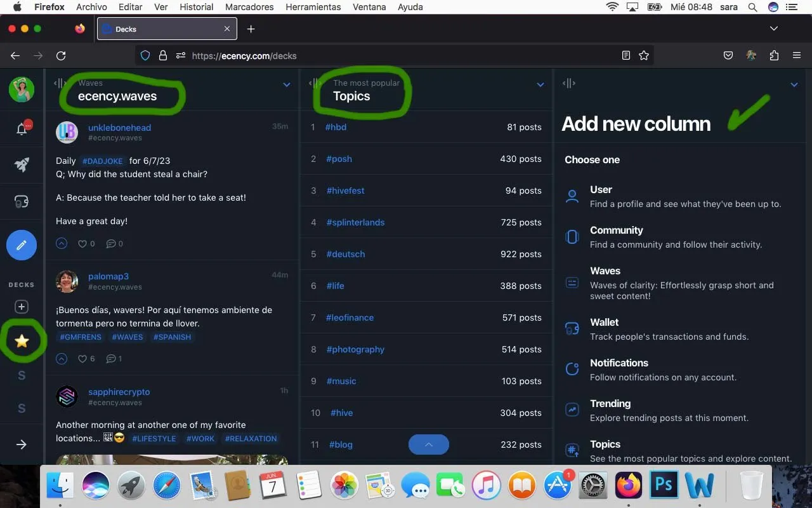Click the rocket icon in the sidebar
Viewport: 812px width, 508px height.
coord(22,164)
